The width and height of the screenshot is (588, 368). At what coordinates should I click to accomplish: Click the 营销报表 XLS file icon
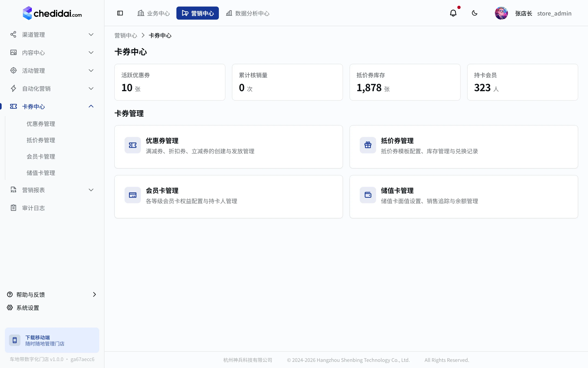tap(13, 190)
